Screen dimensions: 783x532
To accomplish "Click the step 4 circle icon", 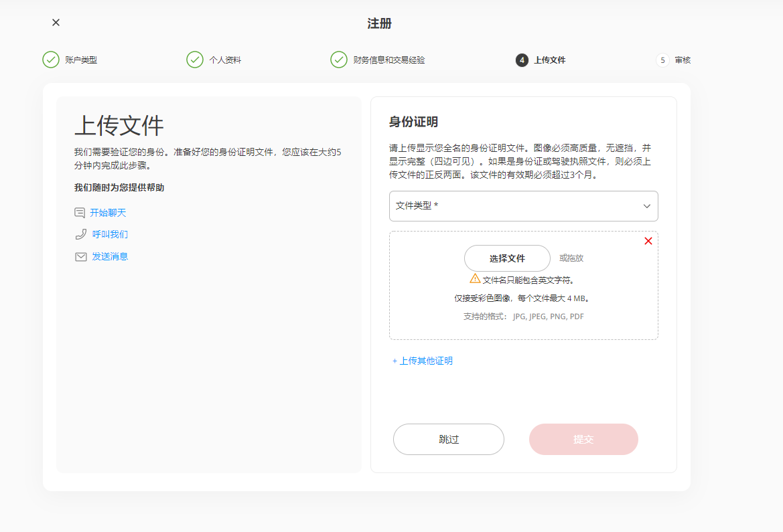I will pyautogui.click(x=522, y=60).
